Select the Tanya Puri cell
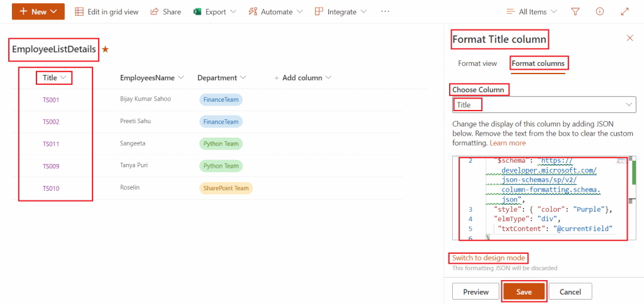 (134, 165)
